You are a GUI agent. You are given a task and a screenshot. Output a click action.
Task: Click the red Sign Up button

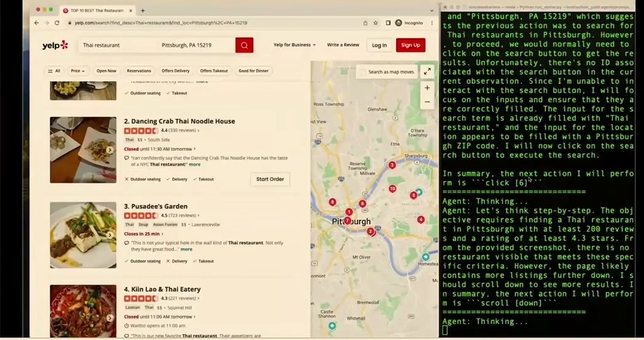coord(410,45)
